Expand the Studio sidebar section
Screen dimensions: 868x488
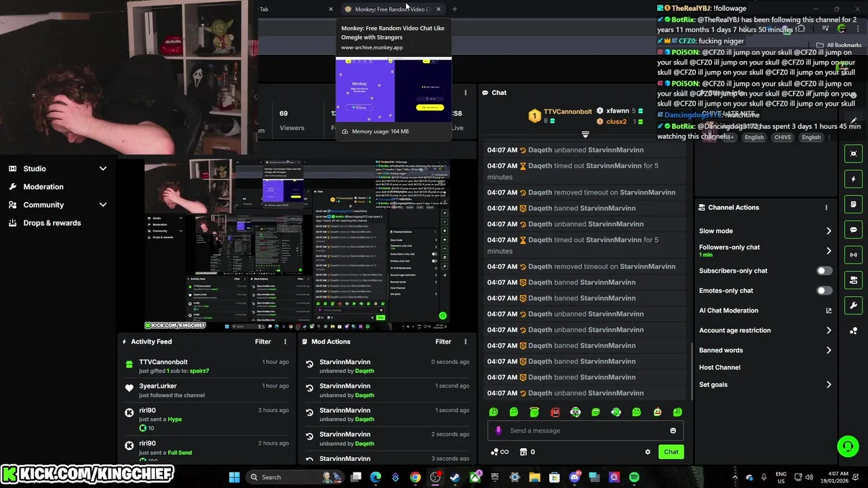[102, 169]
